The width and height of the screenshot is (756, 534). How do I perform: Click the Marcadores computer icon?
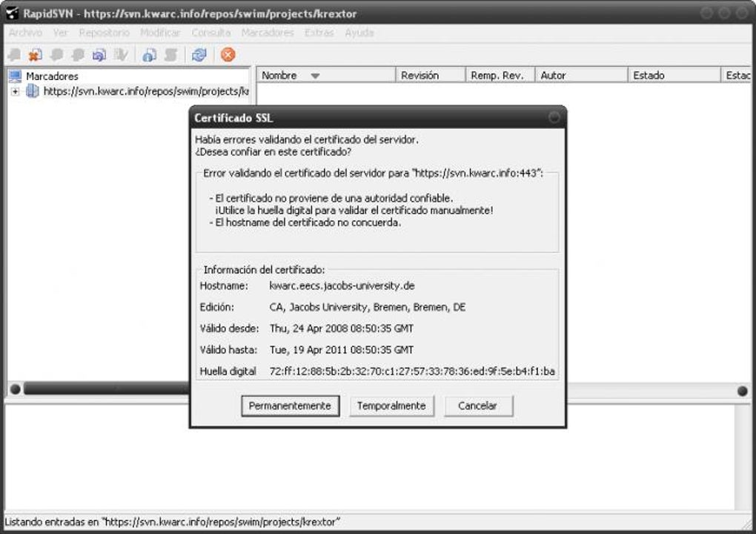tap(16, 76)
